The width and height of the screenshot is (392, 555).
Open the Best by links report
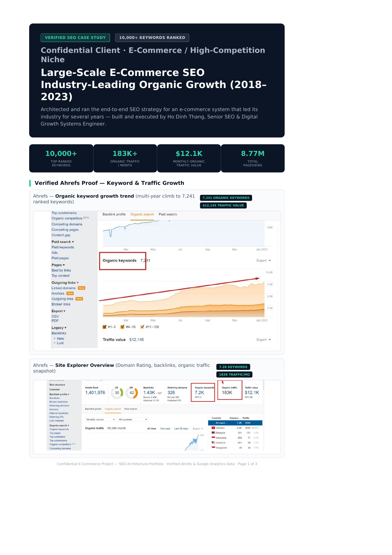pos(61,270)
